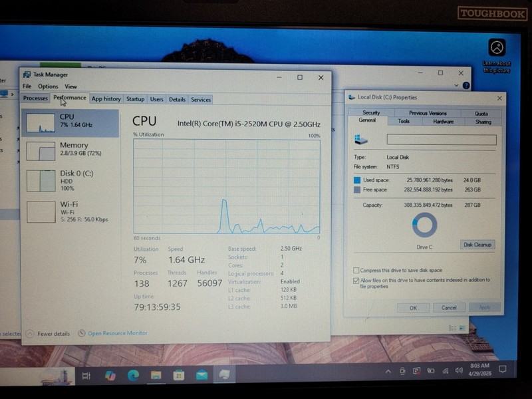Open Copilot from the taskbar
This screenshot has width=532, height=399.
(x=110, y=376)
